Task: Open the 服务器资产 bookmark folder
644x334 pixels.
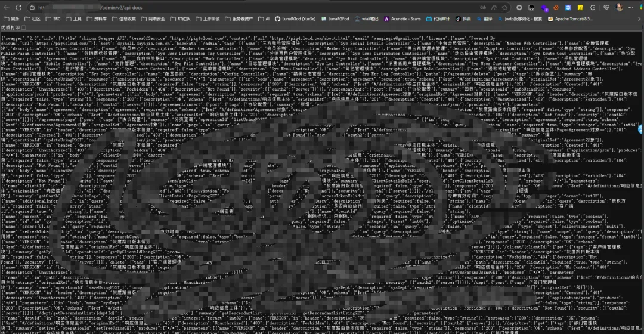Action: tap(239, 19)
